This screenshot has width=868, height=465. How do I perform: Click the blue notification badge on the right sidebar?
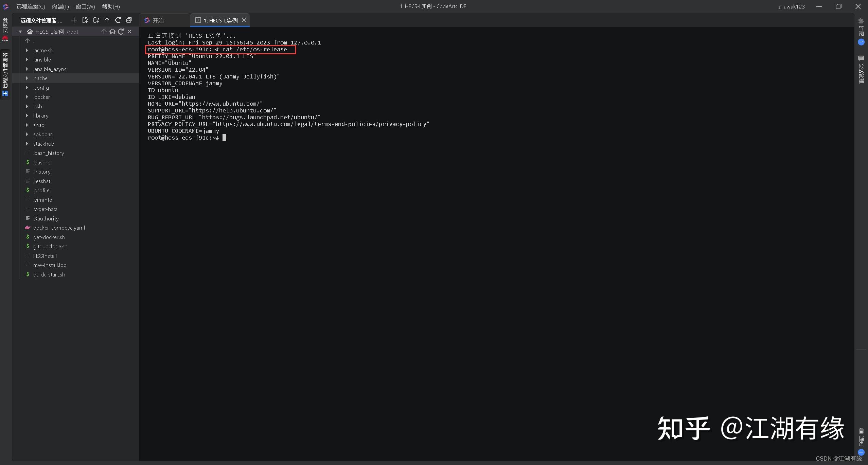(862, 42)
